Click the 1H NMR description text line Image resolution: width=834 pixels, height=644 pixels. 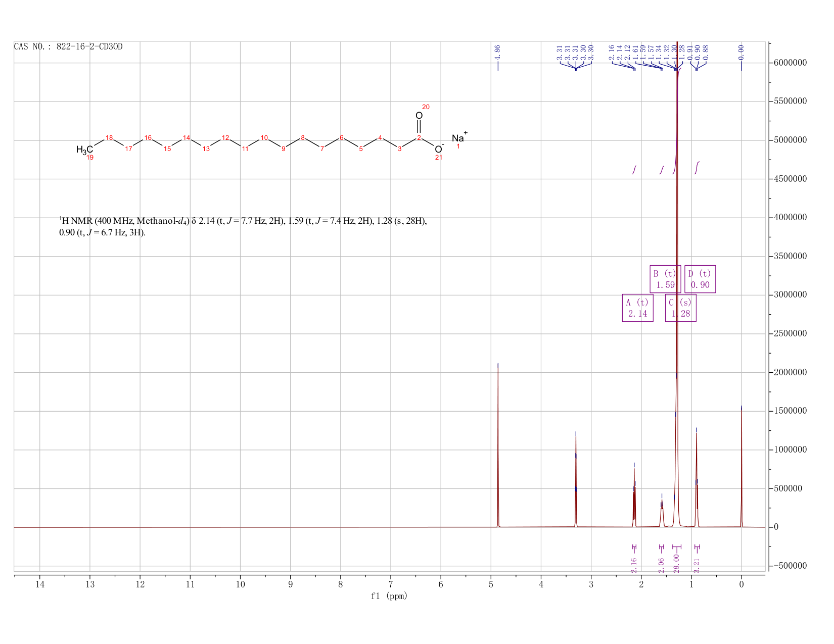[243, 227]
